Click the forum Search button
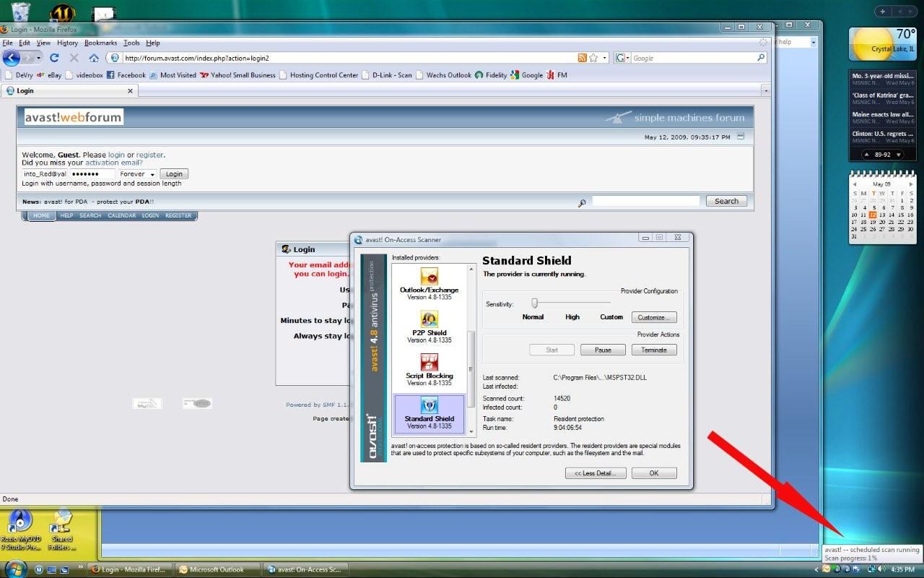This screenshot has width=924, height=578. coord(726,202)
